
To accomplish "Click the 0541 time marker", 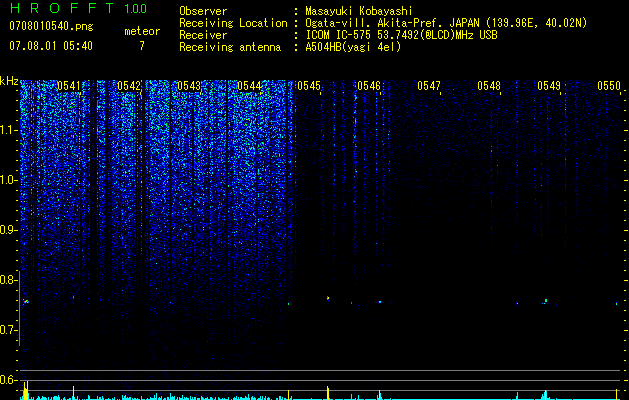I will click(69, 86).
